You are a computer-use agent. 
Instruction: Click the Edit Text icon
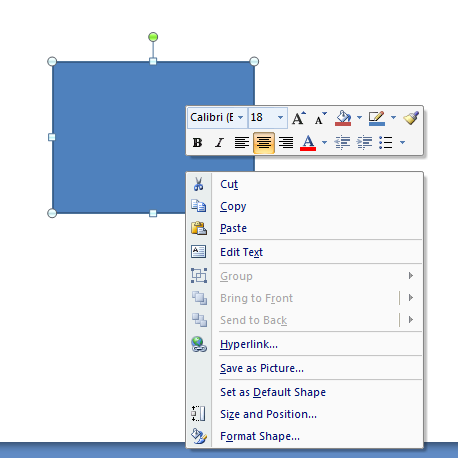click(x=199, y=252)
